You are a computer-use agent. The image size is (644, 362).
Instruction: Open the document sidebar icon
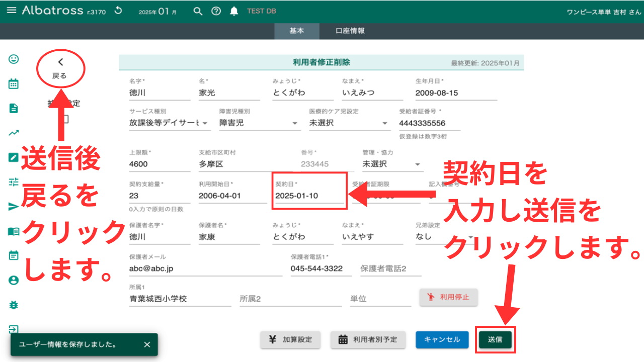[14, 108]
